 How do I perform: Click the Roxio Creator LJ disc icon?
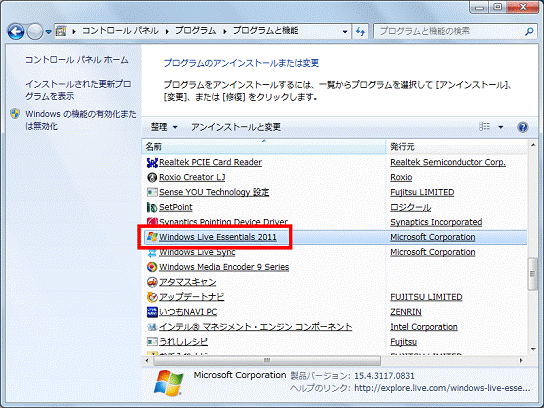[x=152, y=177]
